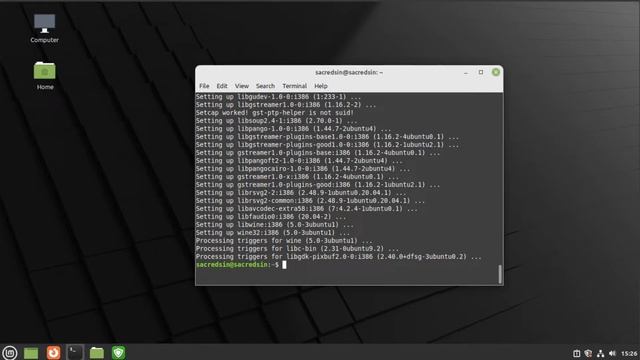Click the clock showing 15:26
640x360 pixels.
(629, 353)
